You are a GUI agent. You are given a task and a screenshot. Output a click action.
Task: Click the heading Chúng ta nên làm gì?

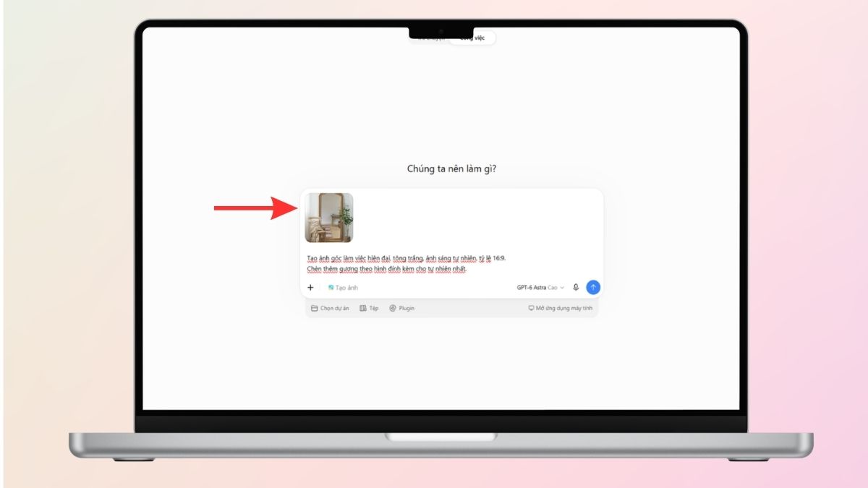click(452, 168)
